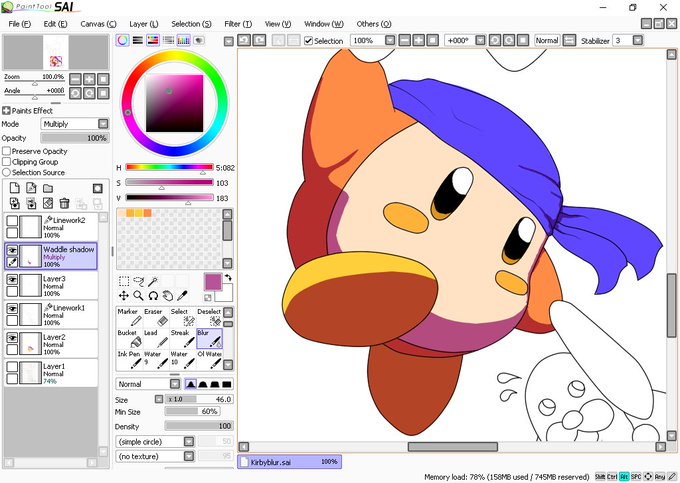This screenshot has height=483, width=680.
Task: Open the Edit menu
Action: click(x=56, y=24)
